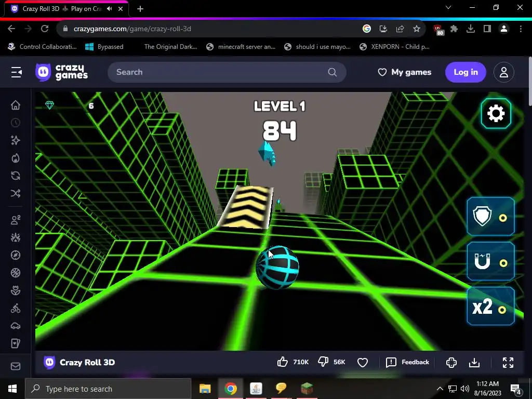Open the tab search dropdown chevron
Image resolution: width=532 pixels, height=399 pixels.
448,7
